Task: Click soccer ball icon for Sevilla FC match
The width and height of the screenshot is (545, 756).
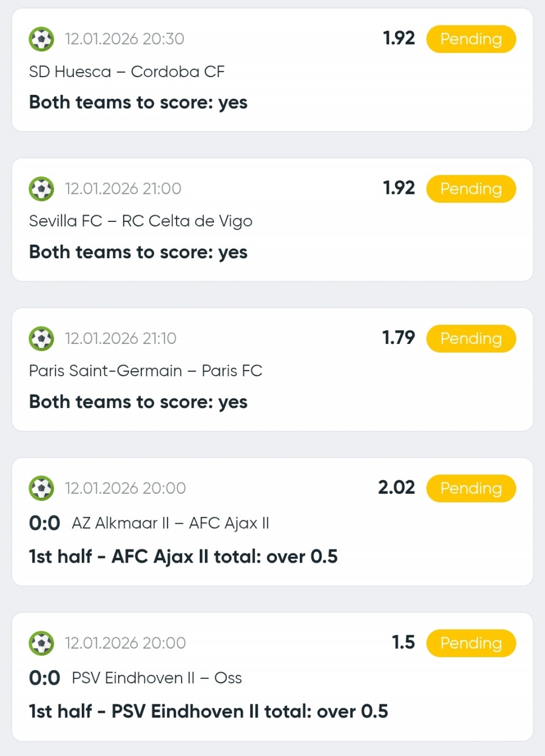Action: [x=41, y=189]
